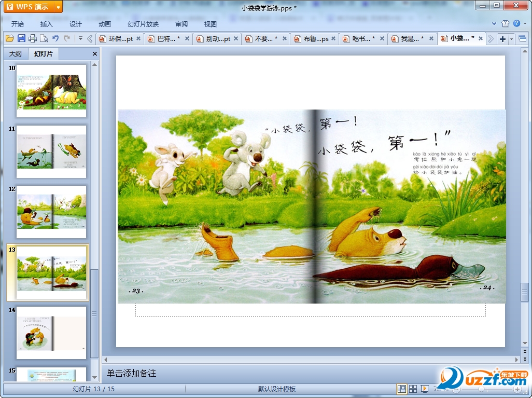Select slide 10 thumbnail

51,91
